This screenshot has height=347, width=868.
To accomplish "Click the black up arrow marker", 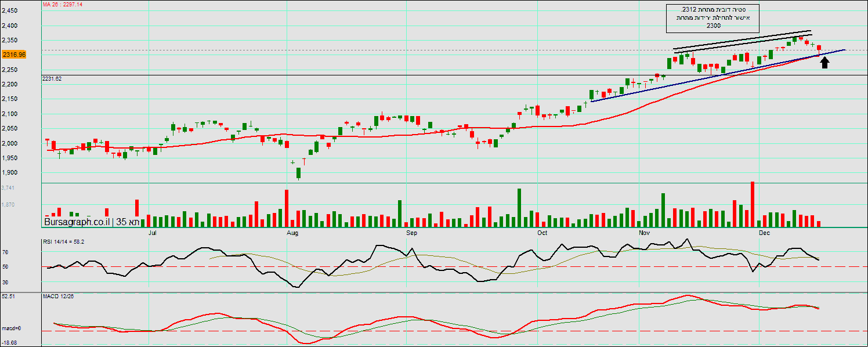I will [x=824, y=62].
